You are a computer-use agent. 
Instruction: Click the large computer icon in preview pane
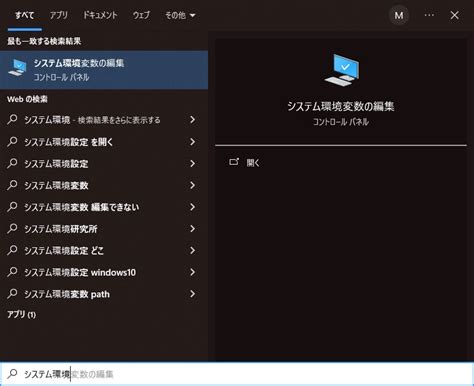pyautogui.click(x=341, y=70)
